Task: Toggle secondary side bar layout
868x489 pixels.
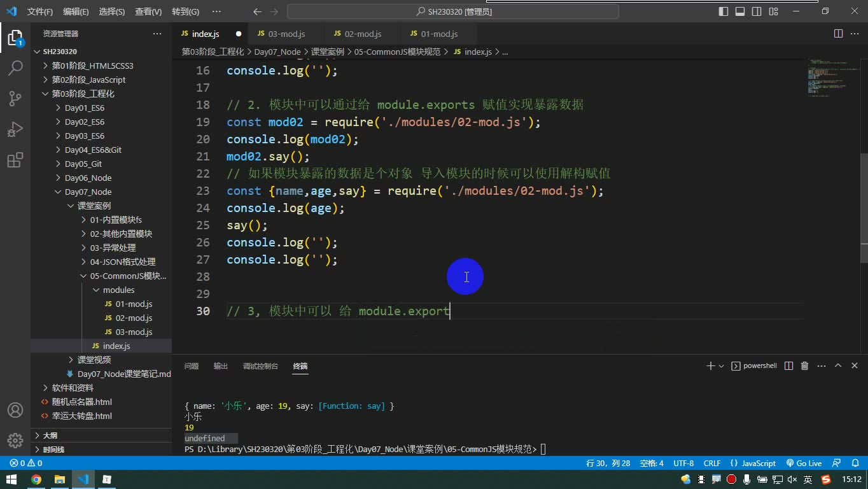Action: [x=757, y=11]
